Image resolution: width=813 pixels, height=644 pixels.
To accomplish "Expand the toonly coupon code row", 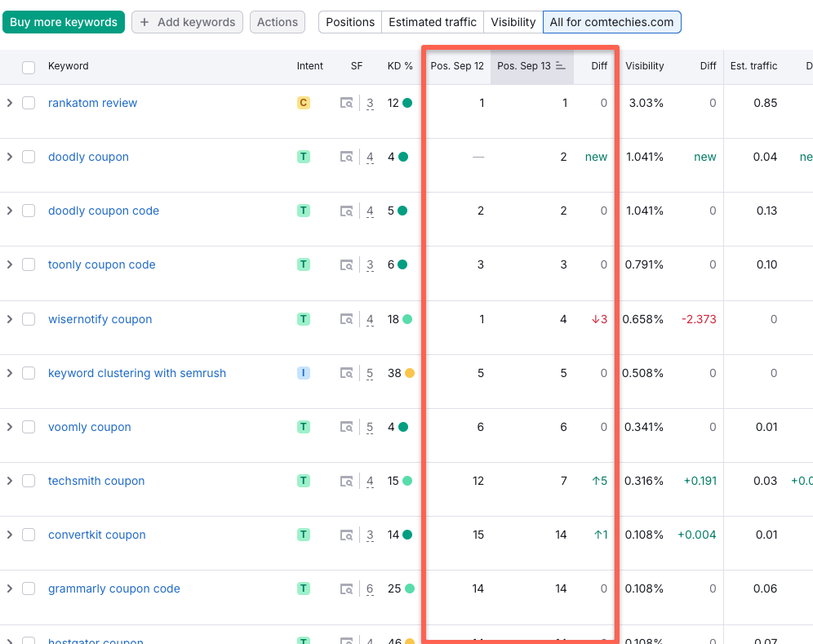I will click(x=9, y=264).
